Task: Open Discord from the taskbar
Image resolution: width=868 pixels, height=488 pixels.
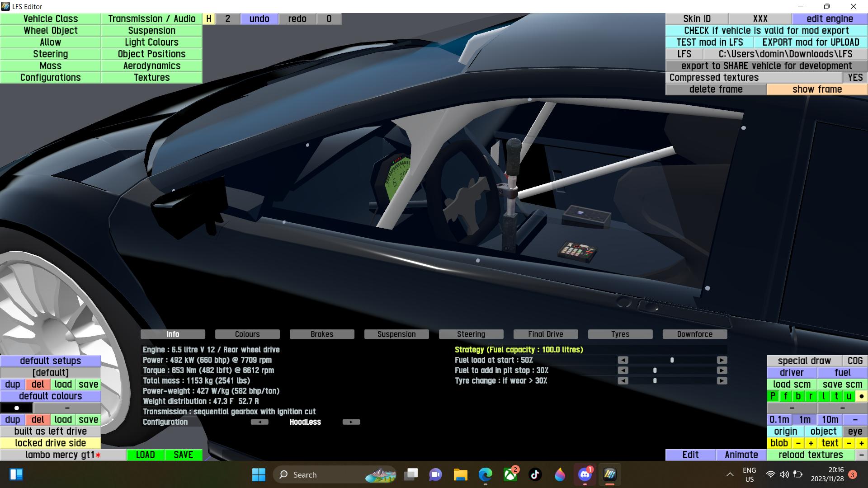Action: click(585, 474)
